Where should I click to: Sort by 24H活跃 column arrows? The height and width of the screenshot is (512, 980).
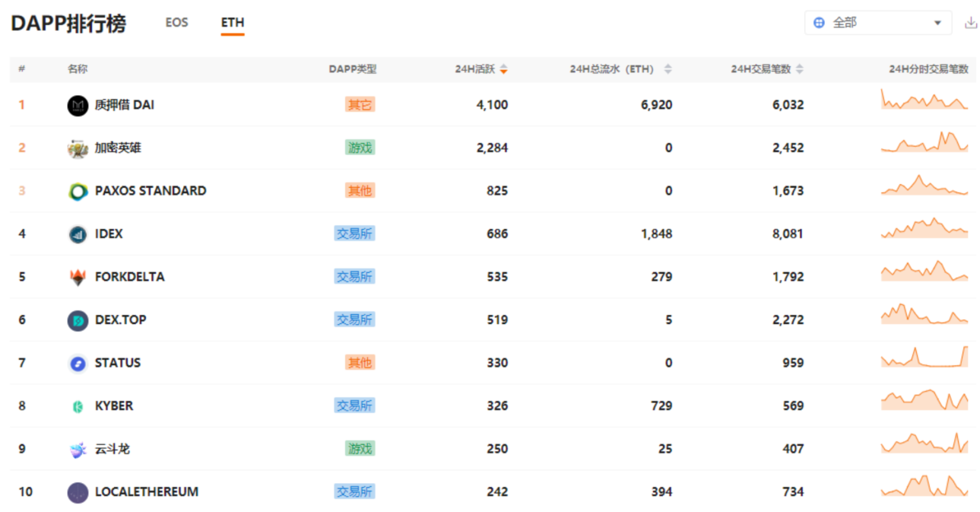coord(503,69)
